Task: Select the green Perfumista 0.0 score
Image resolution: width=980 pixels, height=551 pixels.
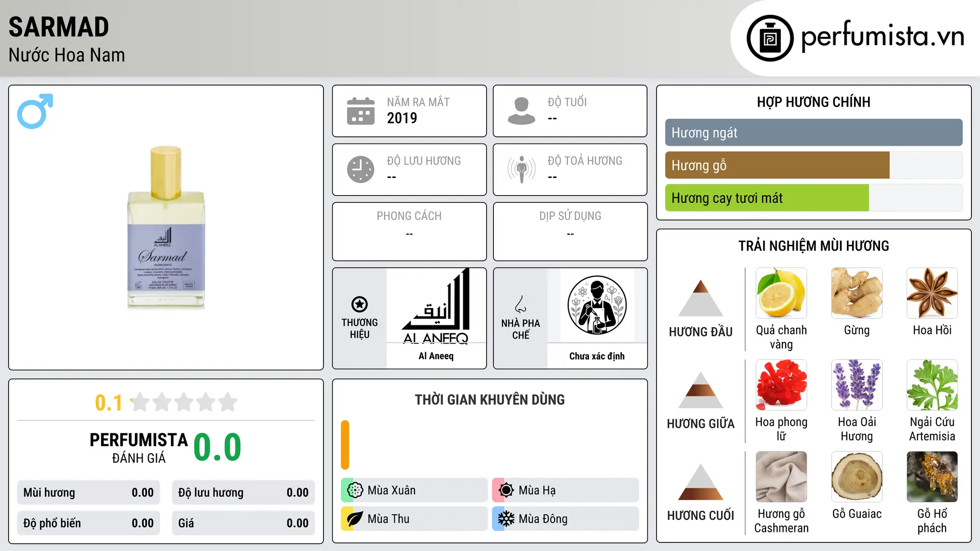Action: coord(217,447)
